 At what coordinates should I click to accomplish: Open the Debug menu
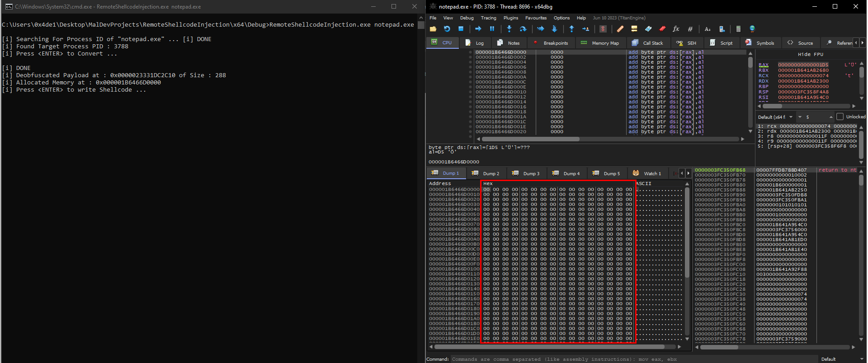[467, 18]
